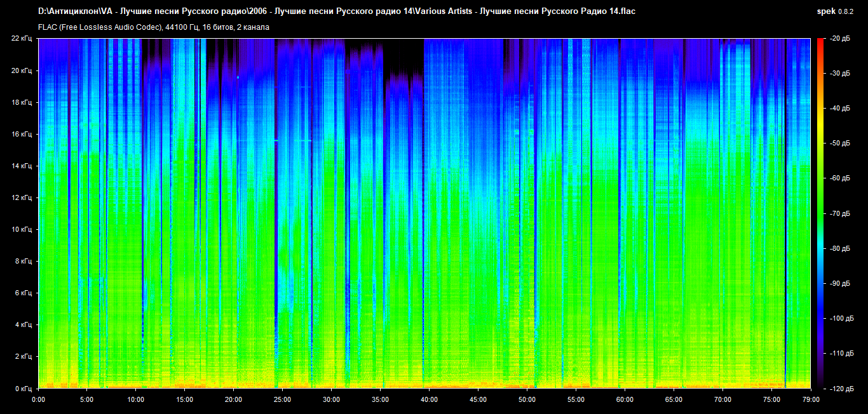868x414 pixels.
Task: Click the 0:00 start time label
Action: click(38, 399)
